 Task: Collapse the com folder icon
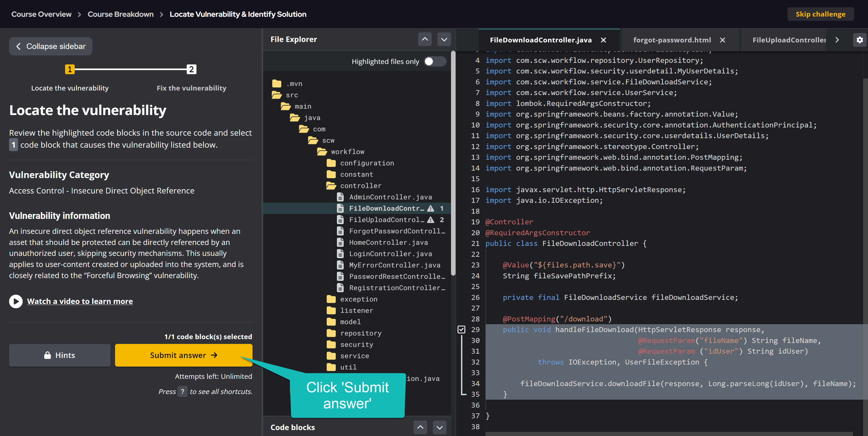(x=304, y=129)
